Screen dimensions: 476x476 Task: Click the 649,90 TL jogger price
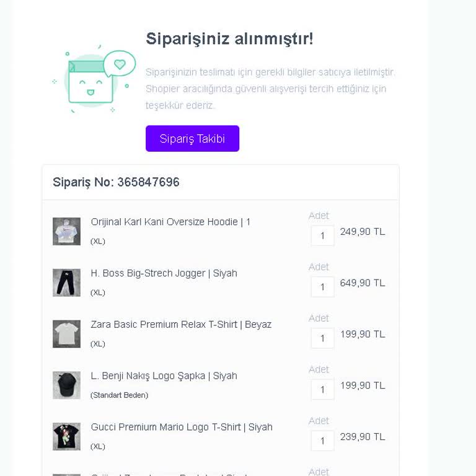[363, 283]
